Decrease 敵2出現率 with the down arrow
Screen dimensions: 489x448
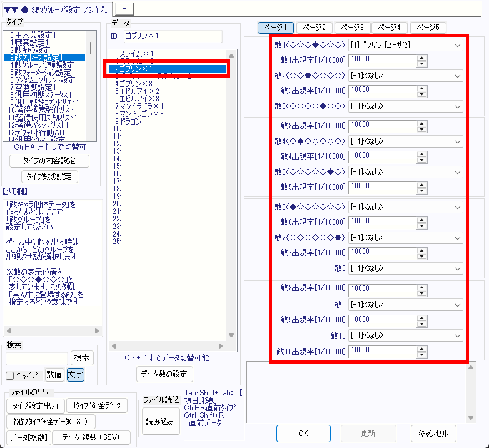[x=422, y=94]
